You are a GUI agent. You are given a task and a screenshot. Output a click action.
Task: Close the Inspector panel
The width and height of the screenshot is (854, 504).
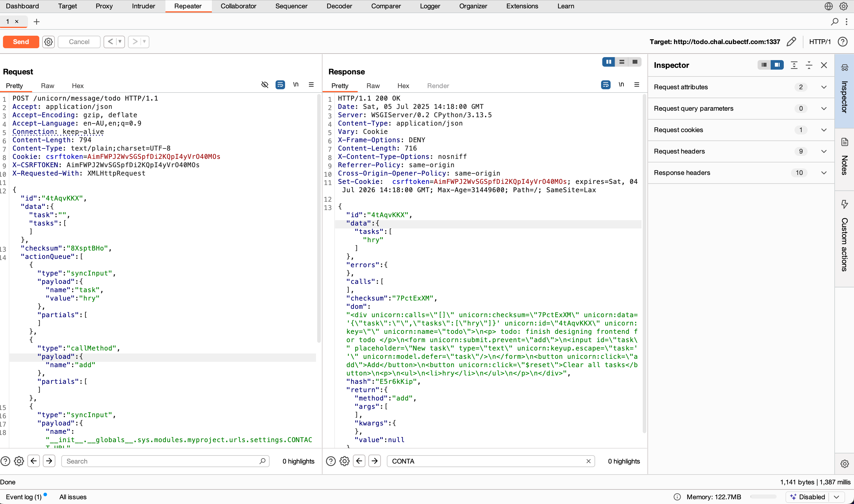tap(824, 65)
